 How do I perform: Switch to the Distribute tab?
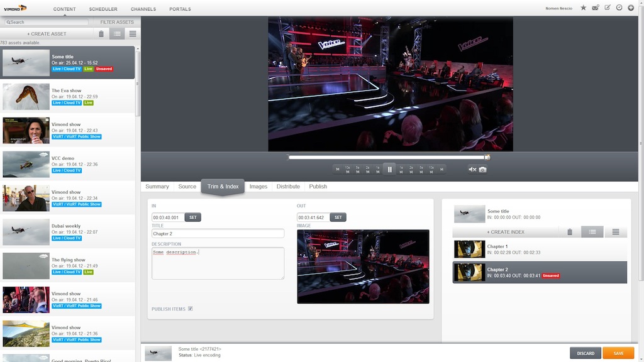(288, 186)
